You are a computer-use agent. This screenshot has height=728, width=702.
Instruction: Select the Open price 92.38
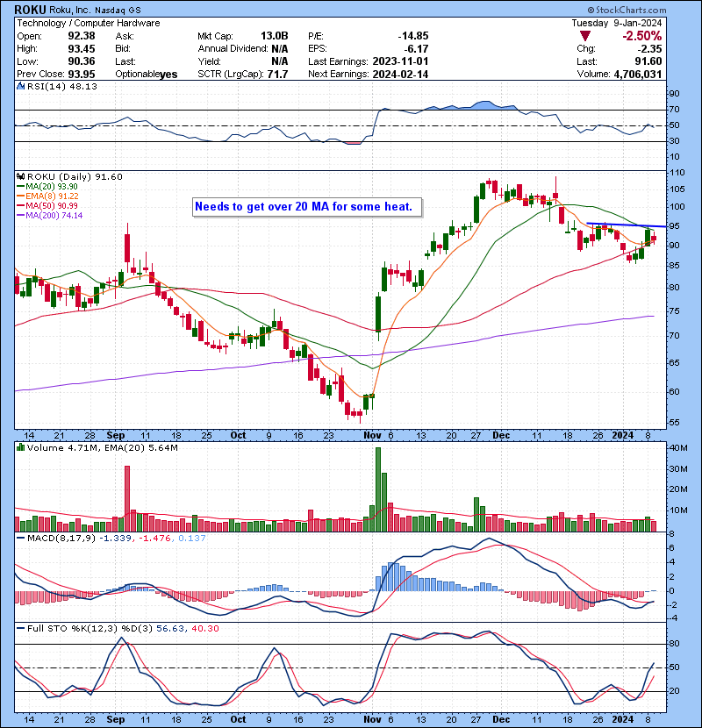coord(82,36)
